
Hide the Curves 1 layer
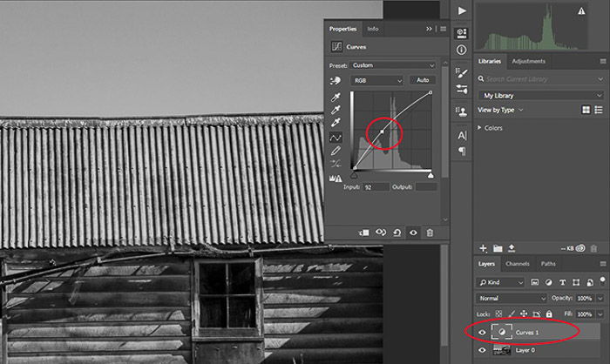(x=482, y=333)
